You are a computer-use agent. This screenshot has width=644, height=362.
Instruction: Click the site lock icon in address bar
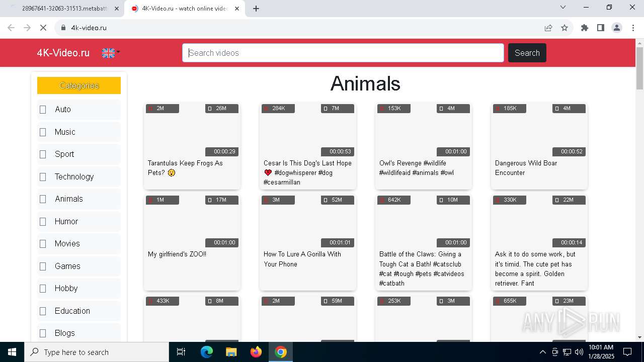click(63, 28)
